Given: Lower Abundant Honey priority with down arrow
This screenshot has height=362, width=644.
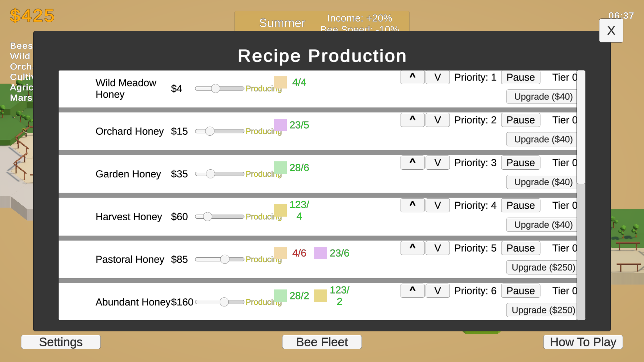Looking at the screenshot, I should pos(438,291).
